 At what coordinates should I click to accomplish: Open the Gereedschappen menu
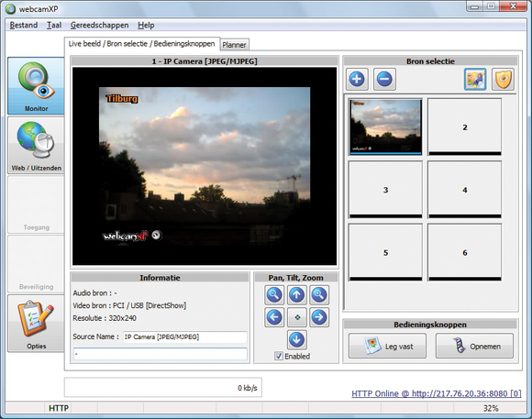pyautogui.click(x=99, y=25)
